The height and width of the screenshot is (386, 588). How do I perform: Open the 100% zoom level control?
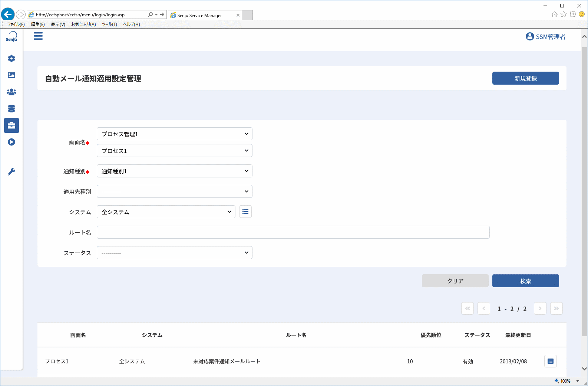tap(567, 381)
